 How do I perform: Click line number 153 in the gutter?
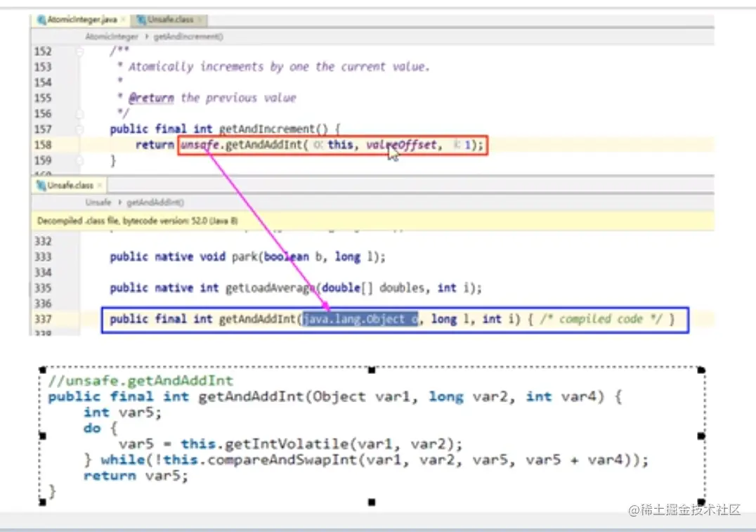click(x=43, y=67)
